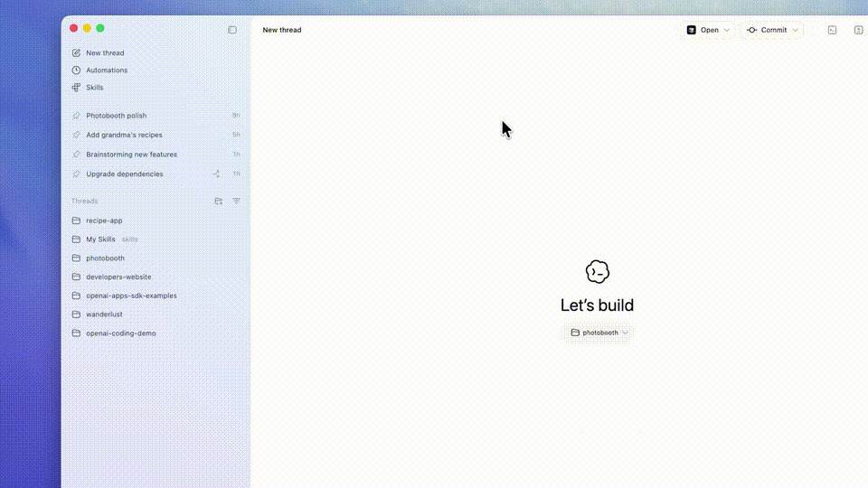868x488 pixels.
Task: Click folder icon next to My Skills
Action: click(x=76, y=239)
